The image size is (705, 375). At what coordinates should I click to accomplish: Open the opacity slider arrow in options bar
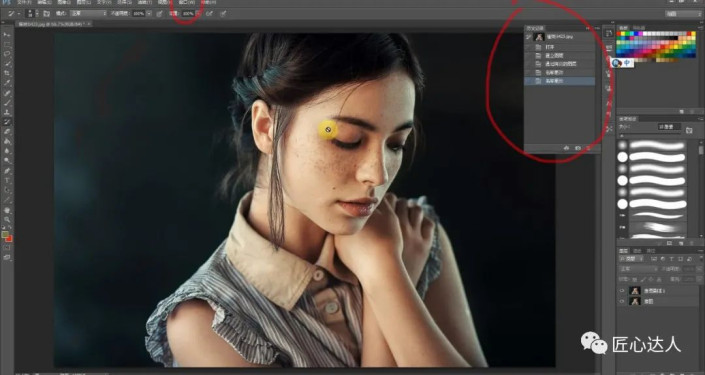(x=149, y=14)
